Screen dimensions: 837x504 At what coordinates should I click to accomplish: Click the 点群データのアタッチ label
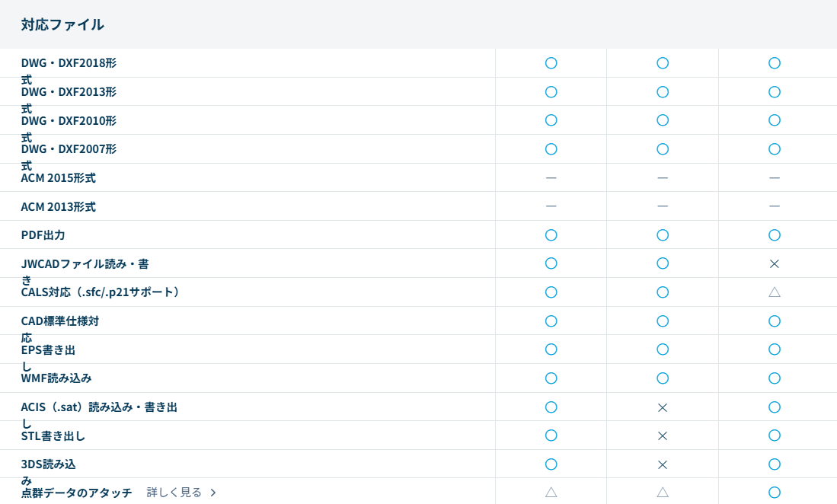76,493
